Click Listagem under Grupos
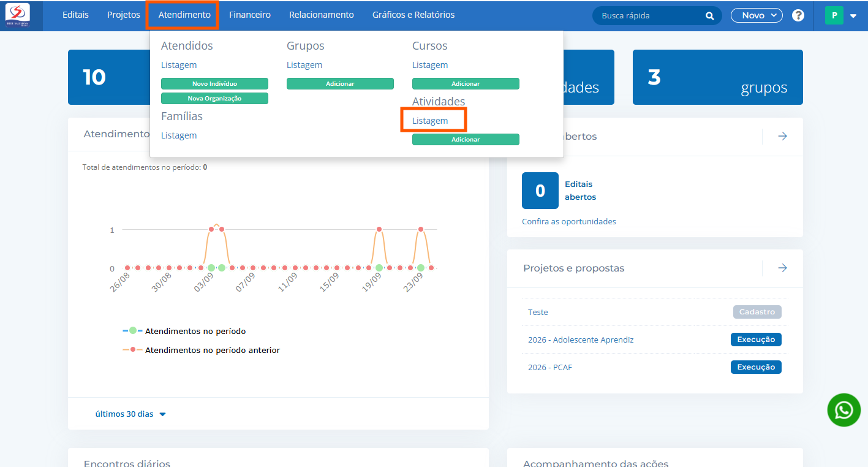868x467 pixels. coord(304,65)
